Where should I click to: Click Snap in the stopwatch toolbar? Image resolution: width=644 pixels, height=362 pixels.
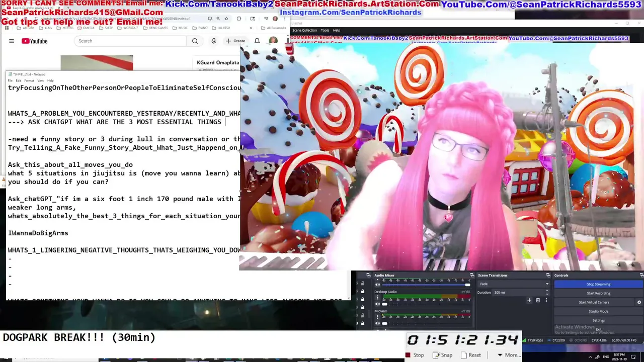[443, 355]
